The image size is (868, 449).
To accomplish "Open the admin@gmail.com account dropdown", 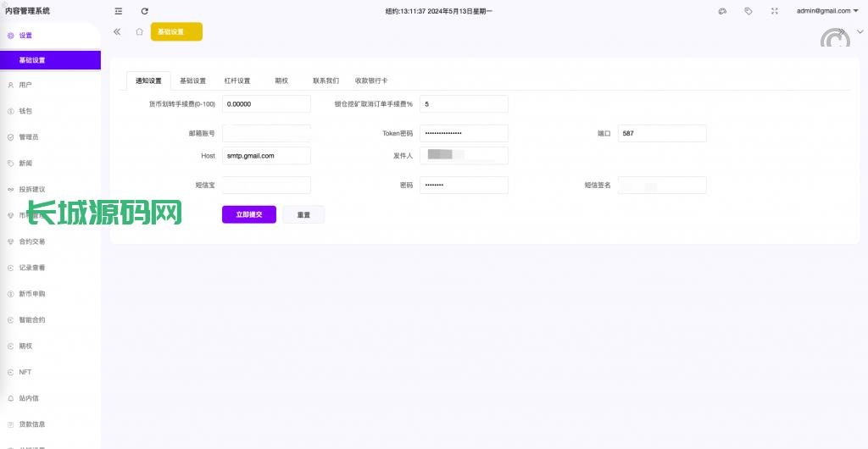I will pos(827,10).
